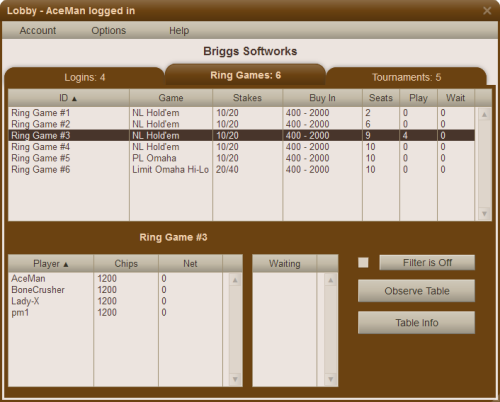Click waiting list scroll up arrow
This screenshot has height=402, width=500.
(x=330, y=280)
